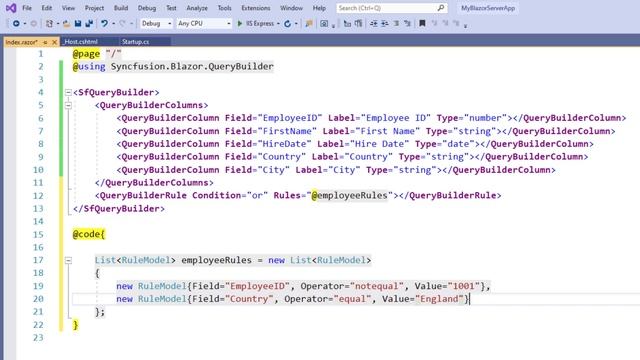Click on @employeeRules in line 12

pos(349,196)
